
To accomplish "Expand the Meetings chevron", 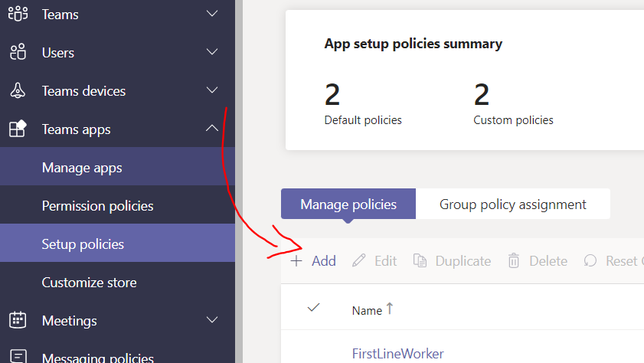I will click(212, 319).
